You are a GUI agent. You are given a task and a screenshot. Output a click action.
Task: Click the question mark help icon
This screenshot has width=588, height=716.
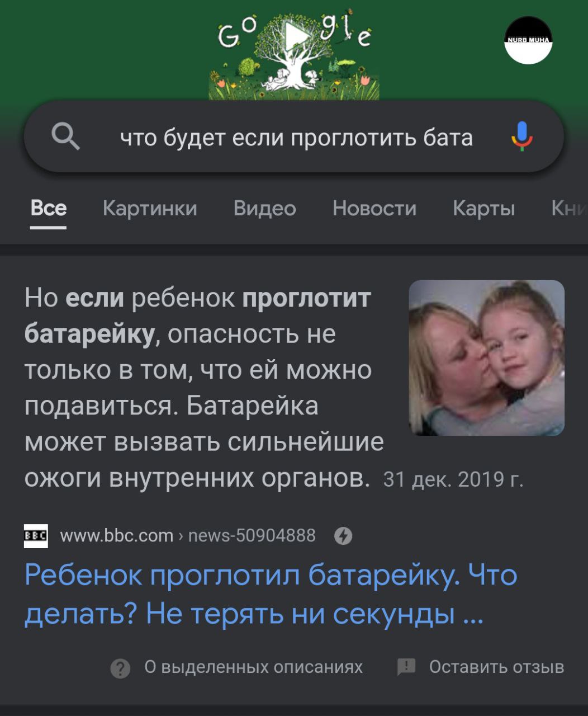(120, 668)
